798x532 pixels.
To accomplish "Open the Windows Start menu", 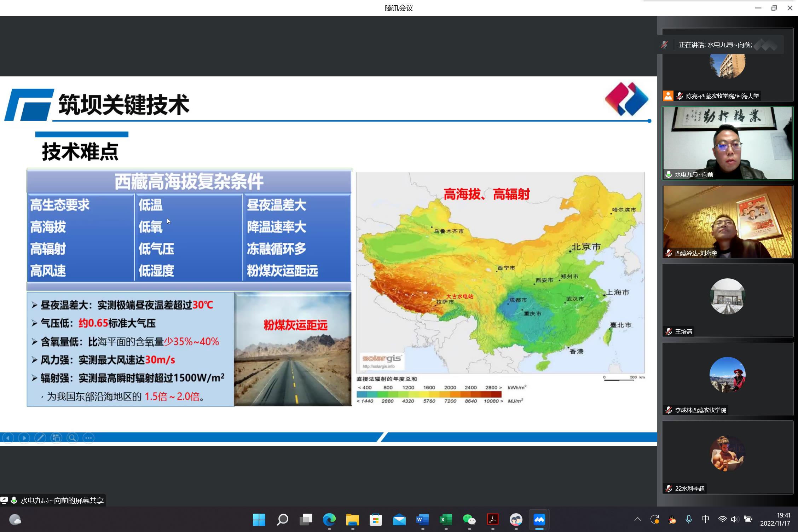I will (x=259, y=520).
